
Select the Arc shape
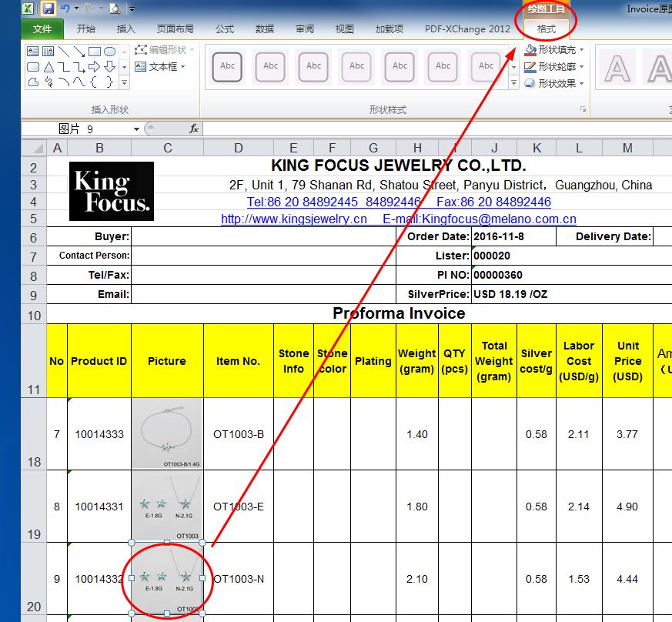[x=64, y=82]
